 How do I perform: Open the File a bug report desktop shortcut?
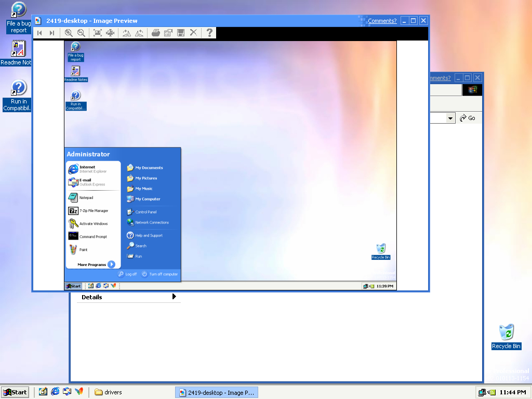pos(18,18)
